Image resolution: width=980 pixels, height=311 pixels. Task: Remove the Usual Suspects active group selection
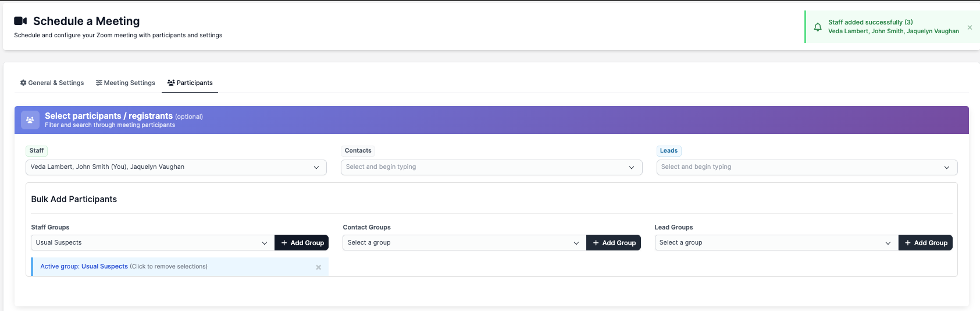pos(318,267)
